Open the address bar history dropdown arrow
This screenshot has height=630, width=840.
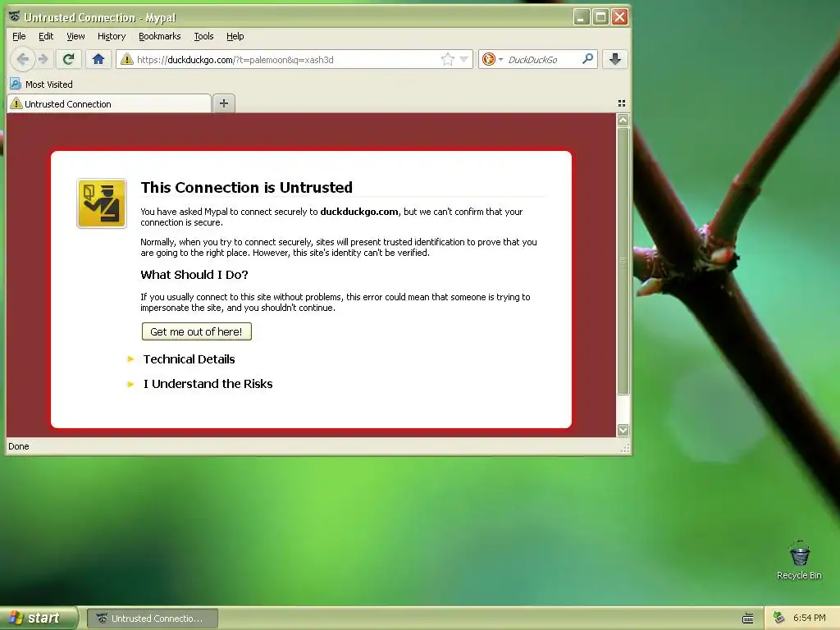click(x=464, y=59)
